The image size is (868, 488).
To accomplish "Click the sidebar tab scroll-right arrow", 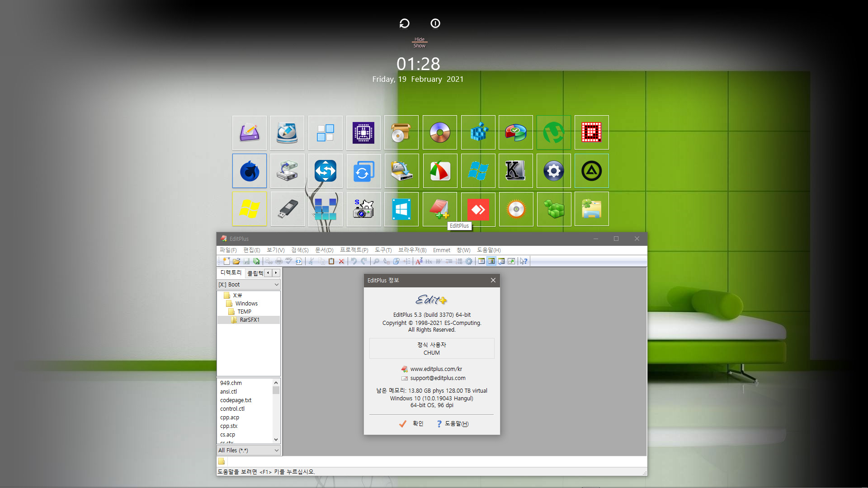I will click(x=276, y=273).
